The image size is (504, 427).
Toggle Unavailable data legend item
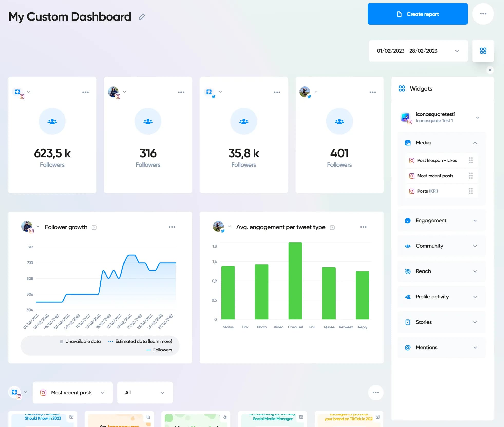tap(80, 341)
